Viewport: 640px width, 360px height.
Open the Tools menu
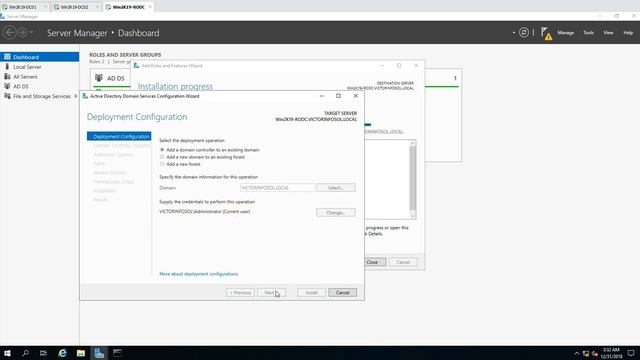588,33
